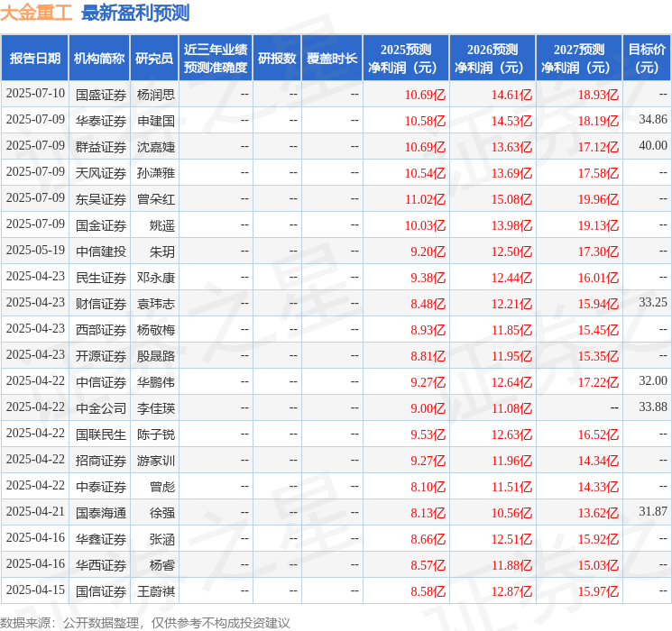Click researcher name 王蔚祺
The image size is (672, 631).
tap(155, 591)
